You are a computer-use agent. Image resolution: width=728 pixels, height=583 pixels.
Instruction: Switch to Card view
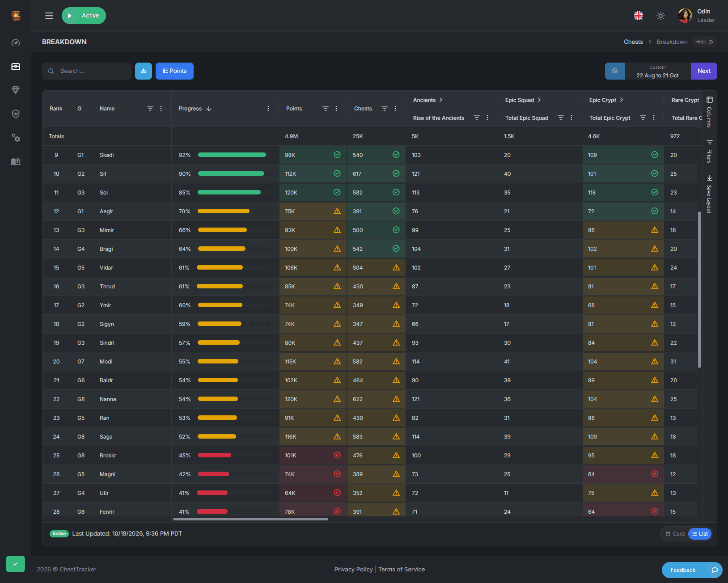point(675,534)
